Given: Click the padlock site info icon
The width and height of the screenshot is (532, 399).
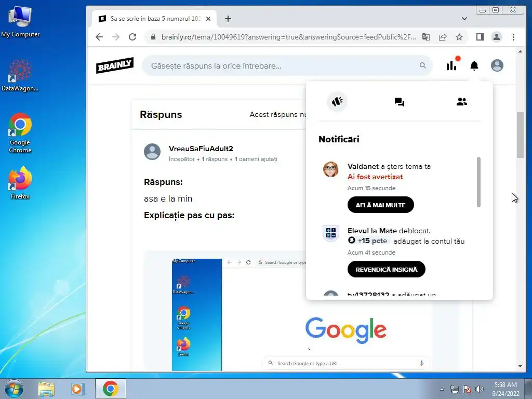Looking at the screenshot, I should point(153,37).
